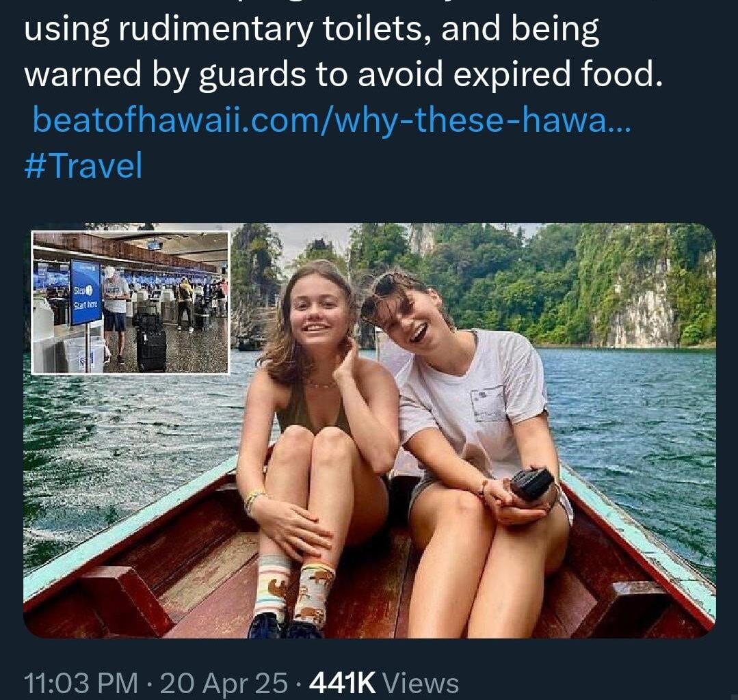Image resolution: width=738 pixels, height=700 pixels.
Task: Click the sloth-patterned socks in photo
Action: click(294, 589)
